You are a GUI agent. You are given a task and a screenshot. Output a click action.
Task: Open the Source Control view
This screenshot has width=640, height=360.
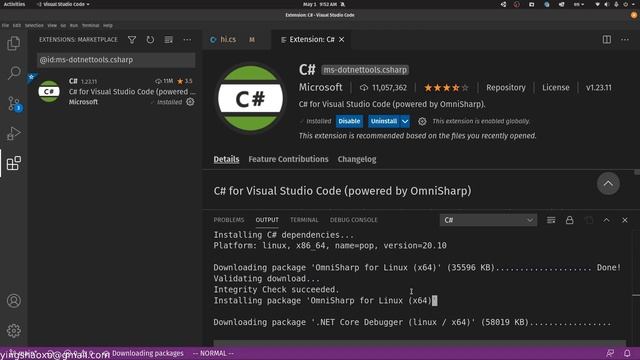coord(13,104)
